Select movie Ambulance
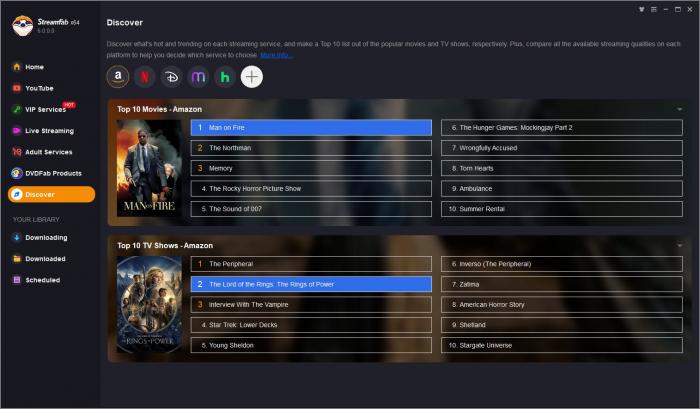Viewport: 700px width, 409px height. pos(562,188)
